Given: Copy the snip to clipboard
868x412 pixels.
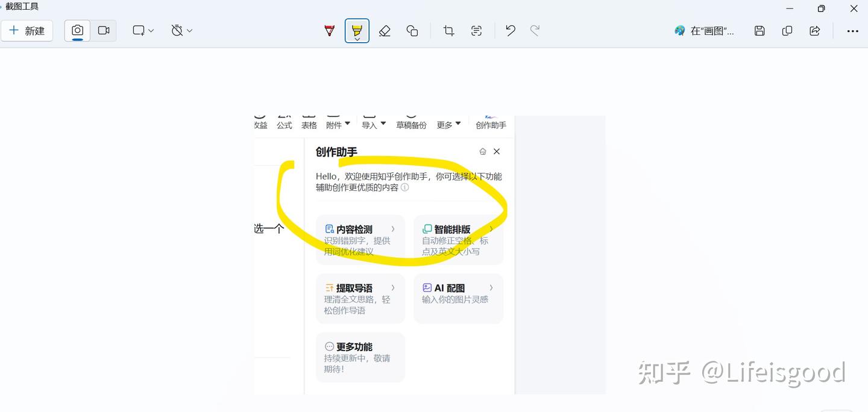Looking at the screenshot, I should [787, 31].
